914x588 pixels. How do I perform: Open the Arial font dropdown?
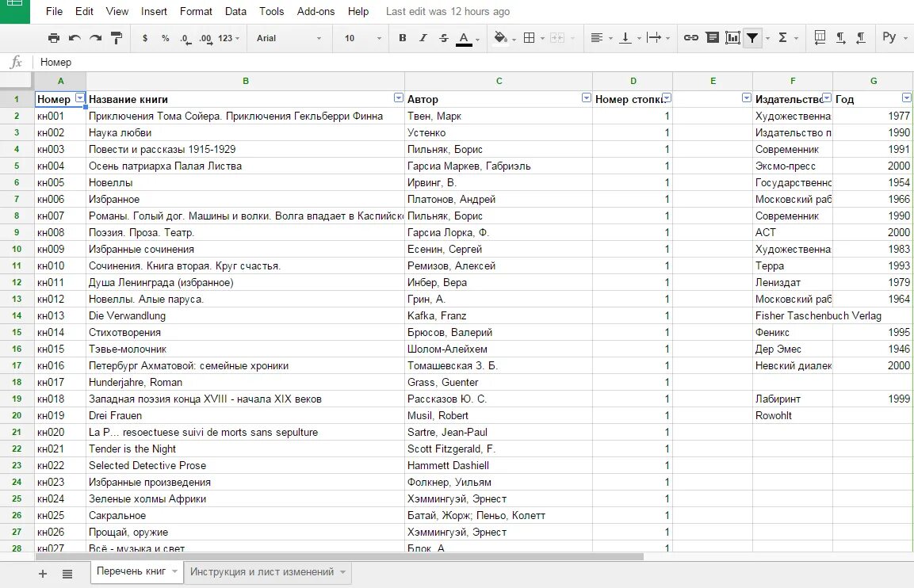tap(289, 38)
